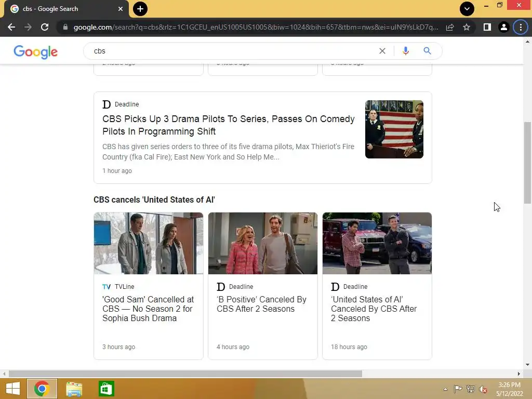Viewport: 532px width, 399px height.
Task: Click the scroll left arrow
Action: click(x=4, y=374)
